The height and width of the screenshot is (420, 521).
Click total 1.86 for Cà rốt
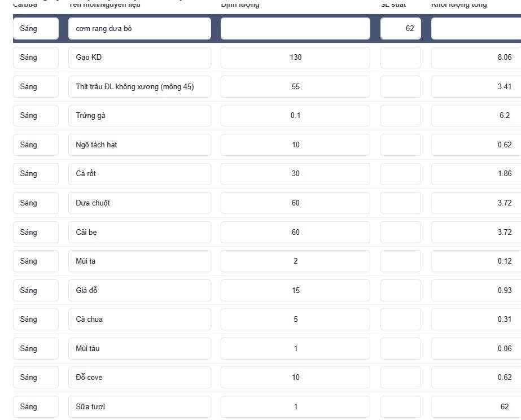point(476,174)
